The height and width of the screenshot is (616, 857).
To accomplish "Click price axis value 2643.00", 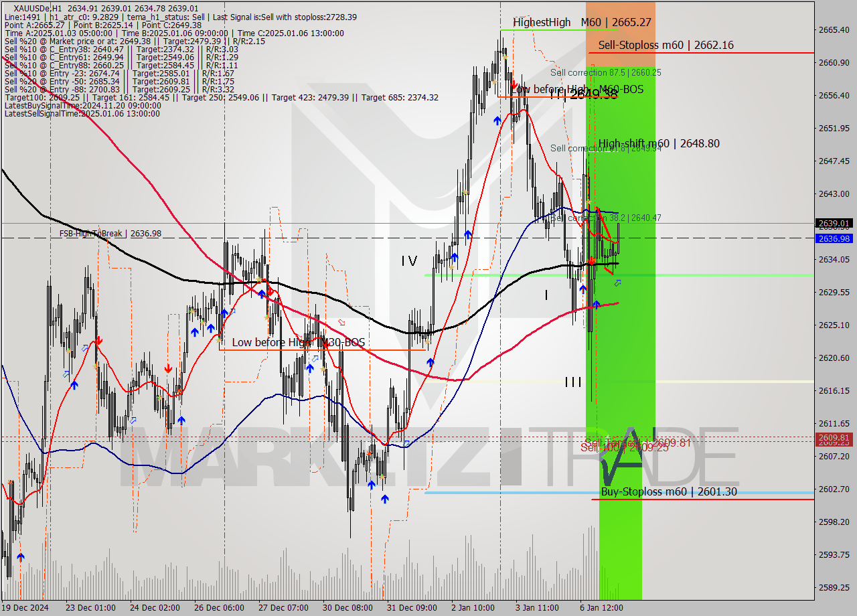I will click(x=834, y=194).
